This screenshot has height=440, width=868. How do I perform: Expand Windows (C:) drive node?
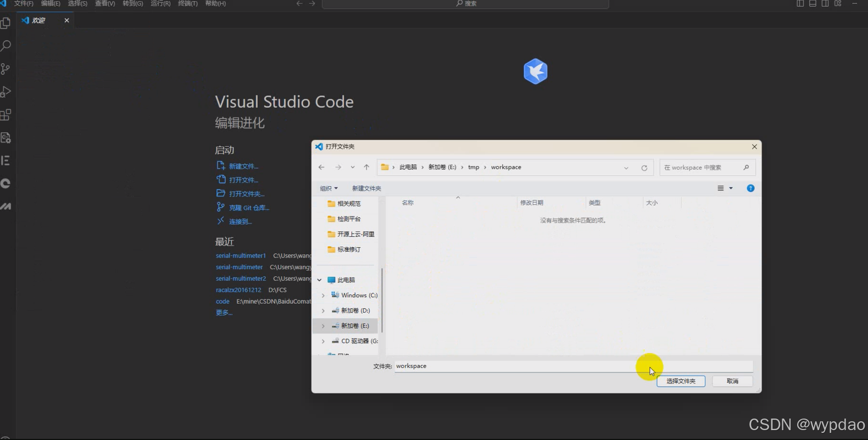tap(323, 296)
